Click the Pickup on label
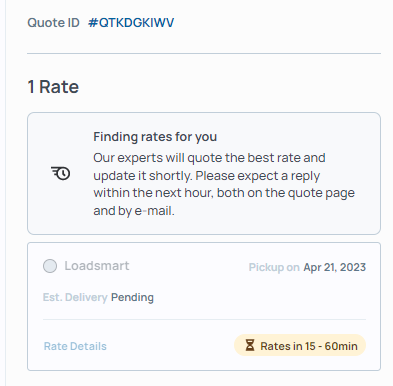The width and height of the screenshot is (393, 386). (x=274, y=267)
